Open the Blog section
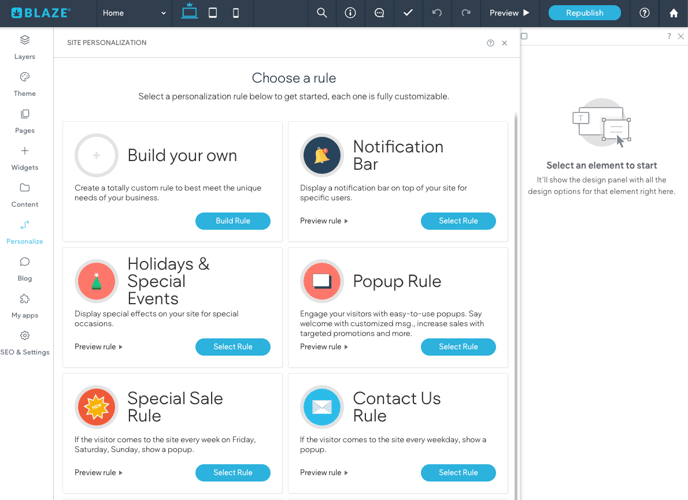The width and height of the screenshot is (688, 500). pos(24,268)
